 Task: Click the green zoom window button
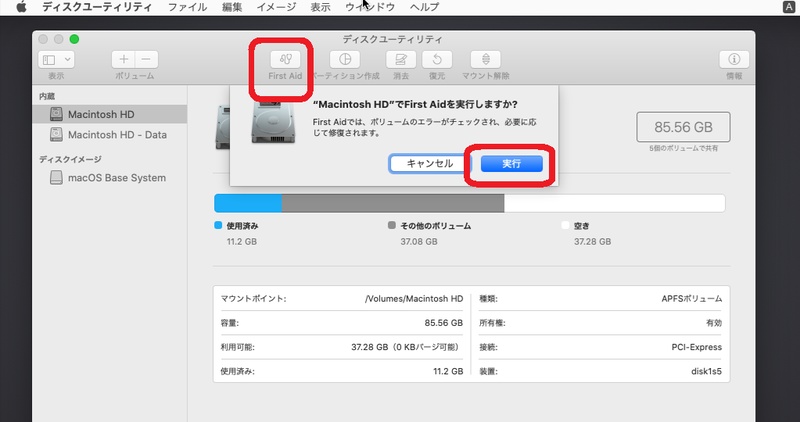click(x=74, y=39)
